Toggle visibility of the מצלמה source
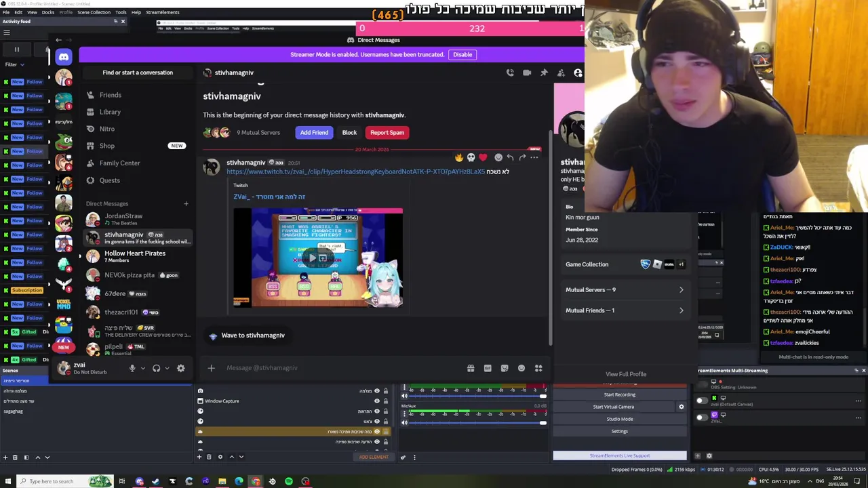Viewport: 868px width, 488px height. 377,391
